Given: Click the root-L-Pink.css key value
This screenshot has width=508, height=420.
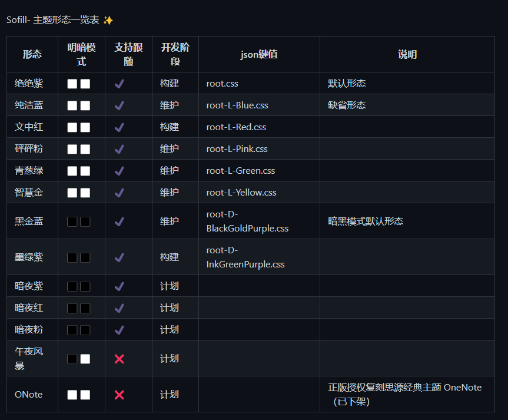Looking at the screenshot, I should [x=237, y=149].
